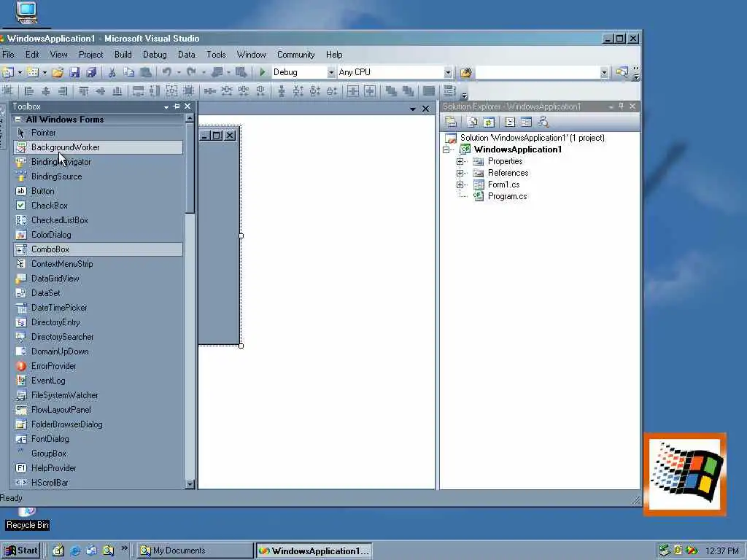The height and width of the screenshot is (560, 747).
Task: Expand the Form1.cs node
Action: (x=460, y=184)
